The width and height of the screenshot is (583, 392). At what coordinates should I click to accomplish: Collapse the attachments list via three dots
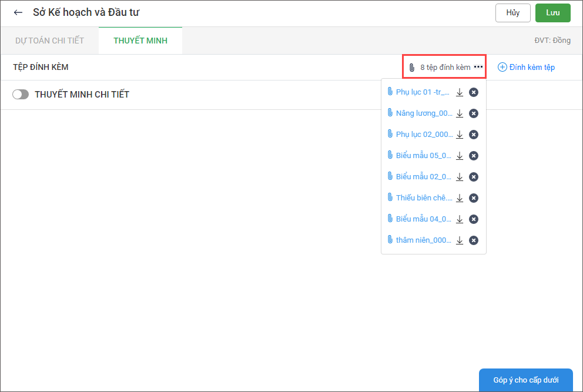[478, 67]
